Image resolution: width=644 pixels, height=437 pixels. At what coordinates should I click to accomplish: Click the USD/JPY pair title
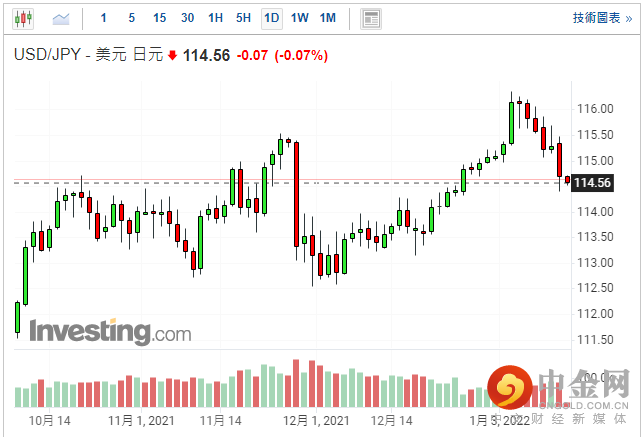click(47, 56)
